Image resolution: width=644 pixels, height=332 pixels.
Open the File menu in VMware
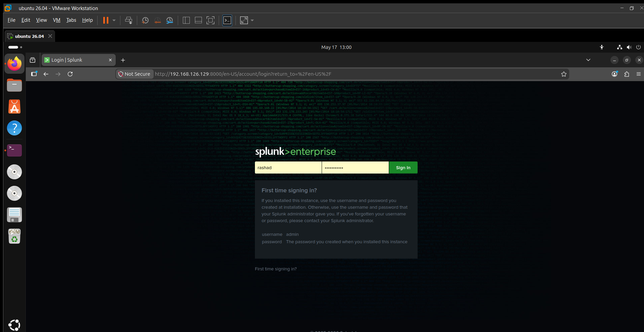pyautogui.click(x=11, y=20)
